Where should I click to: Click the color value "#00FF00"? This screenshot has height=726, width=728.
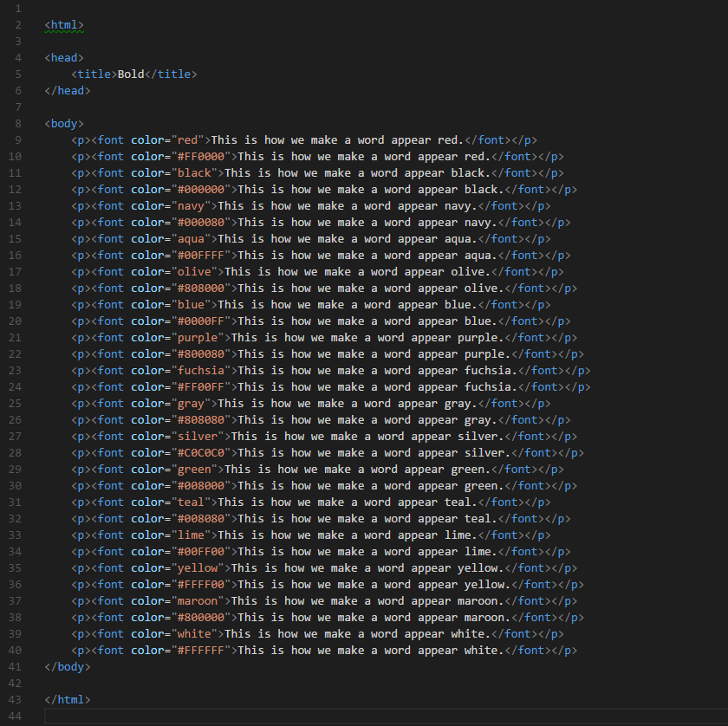point(201,552)
